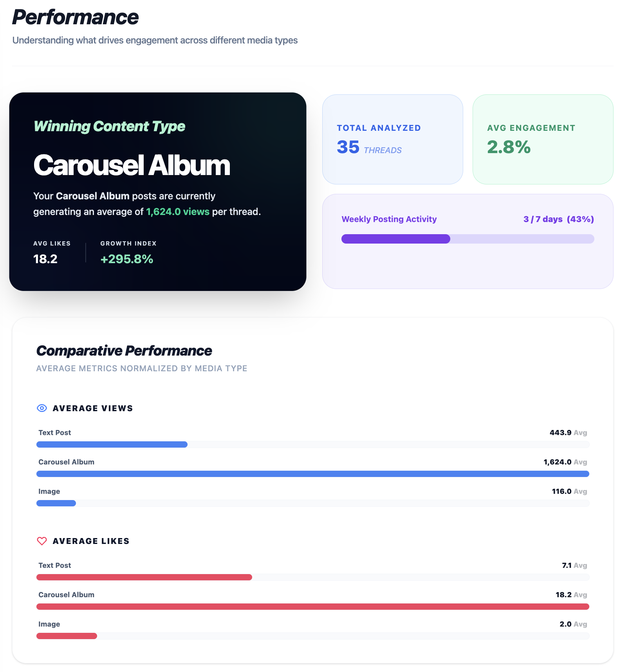Click the green 1,624.0 views text
The width and height of the screenshot is (621, 672).
[x=177, y=212]
